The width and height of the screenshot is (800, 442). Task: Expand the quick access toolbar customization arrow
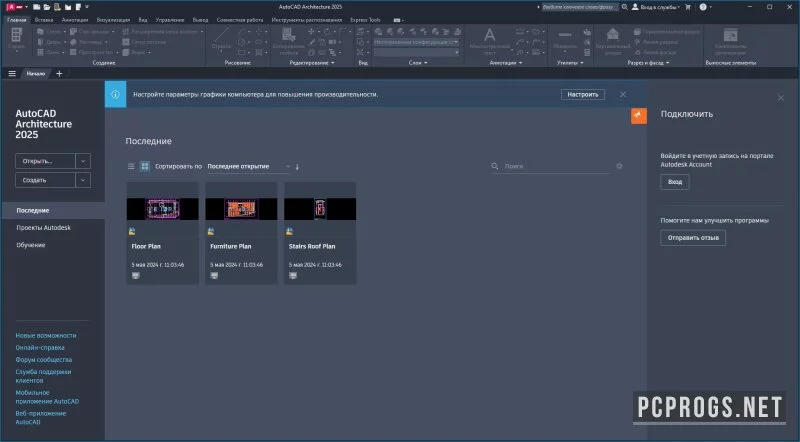tap(87, 7)
